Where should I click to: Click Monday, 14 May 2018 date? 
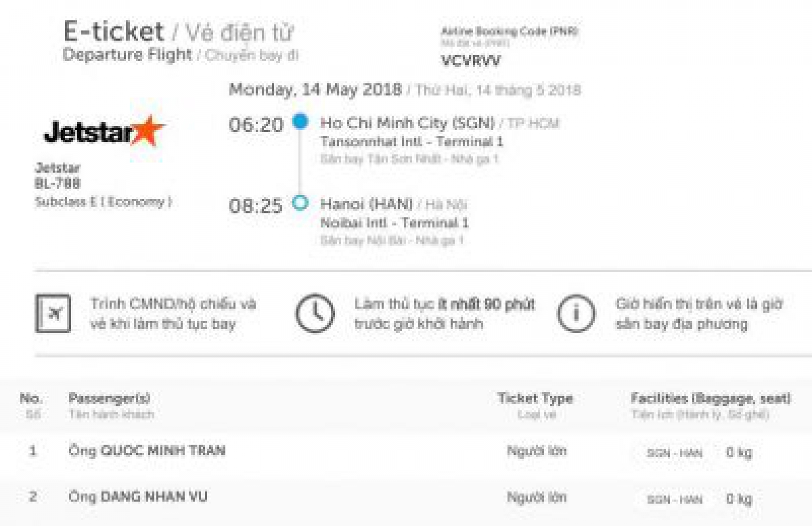[x=315, y=90]
